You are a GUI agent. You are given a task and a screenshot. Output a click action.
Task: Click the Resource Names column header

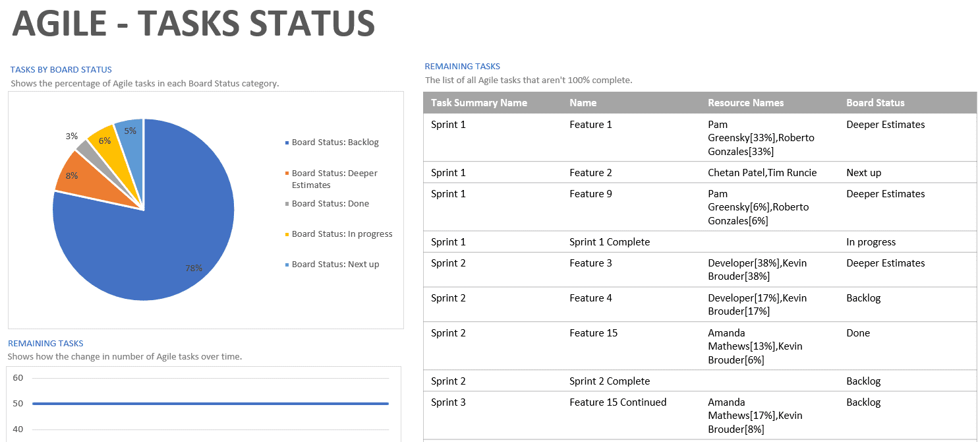click(746, 102)
